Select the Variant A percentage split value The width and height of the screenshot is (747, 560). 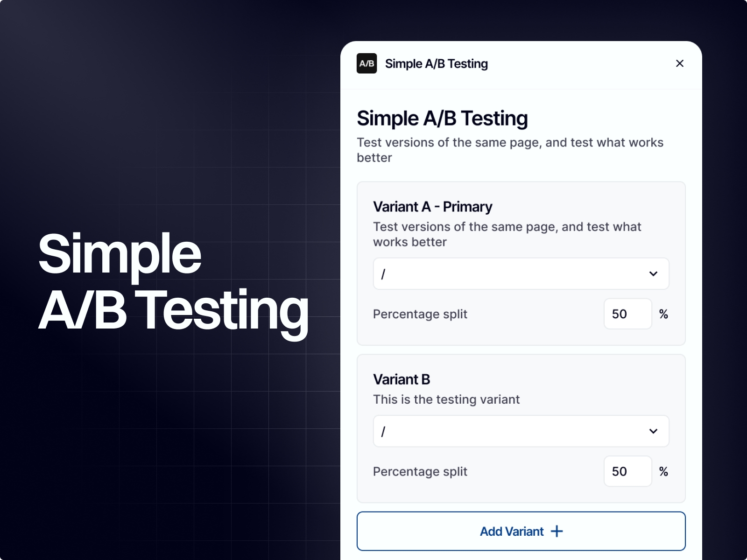(627, 314)
